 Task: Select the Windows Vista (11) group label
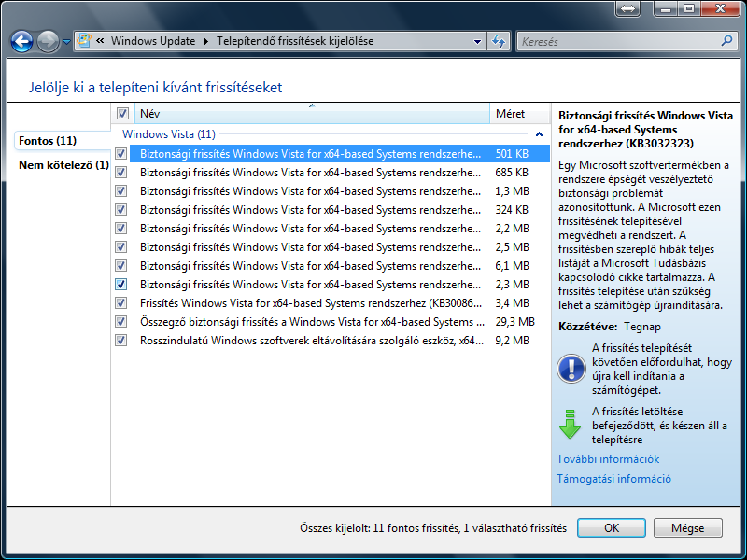point(169,134)
